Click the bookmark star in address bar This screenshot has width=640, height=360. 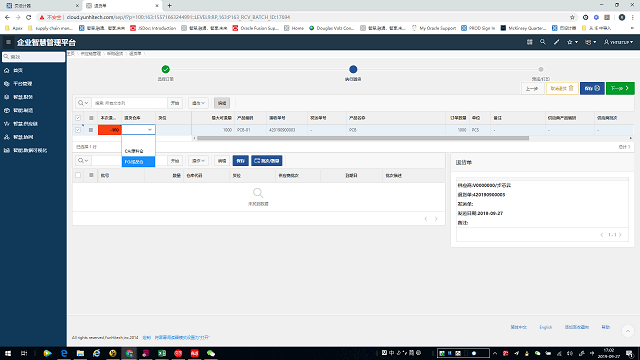click(x=572, y=17)
